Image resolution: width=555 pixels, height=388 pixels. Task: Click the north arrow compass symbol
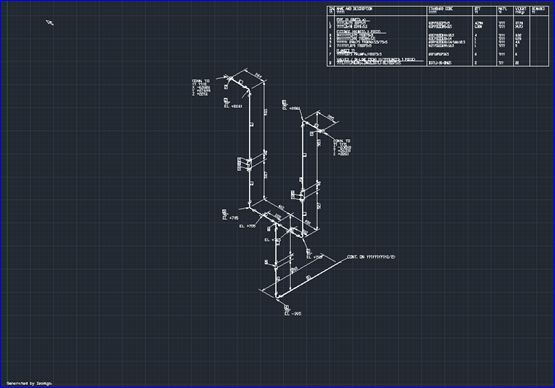click(x=50, y=23)
